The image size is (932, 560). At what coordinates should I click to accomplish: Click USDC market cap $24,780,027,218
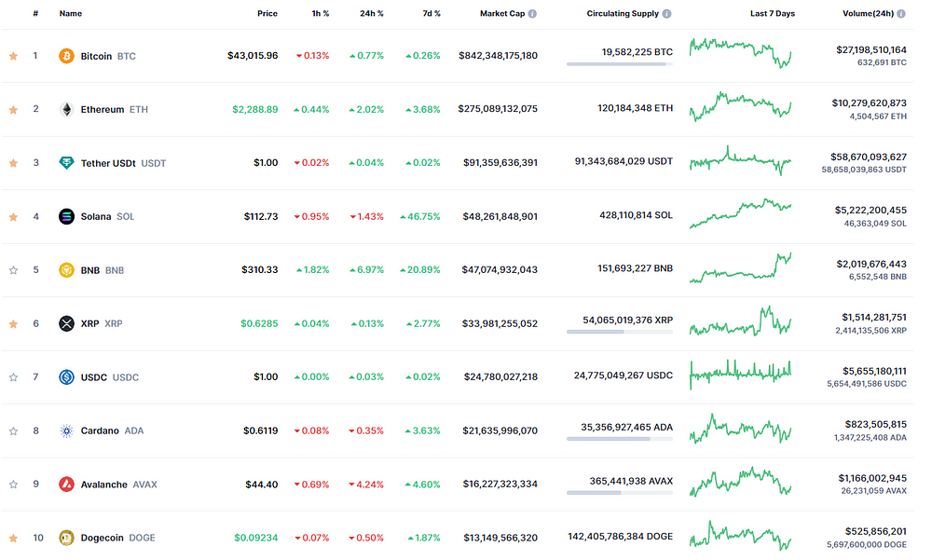click(x=500, y=376)
